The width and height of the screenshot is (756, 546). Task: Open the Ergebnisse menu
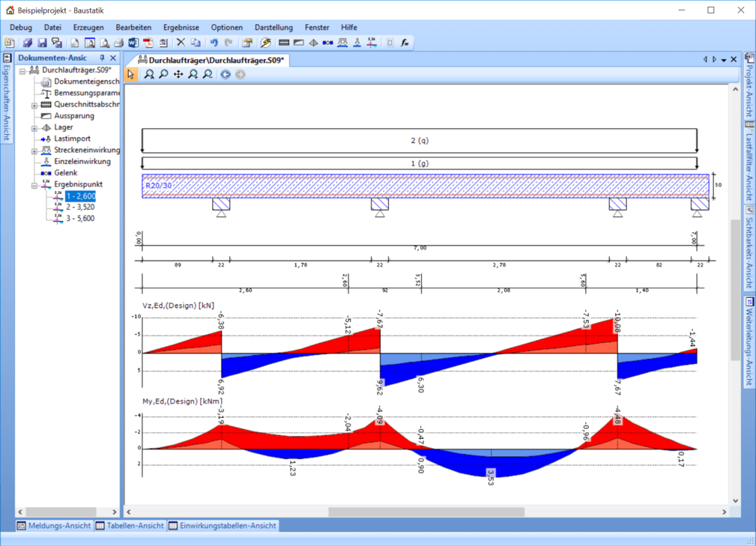(x=181, y=28)
